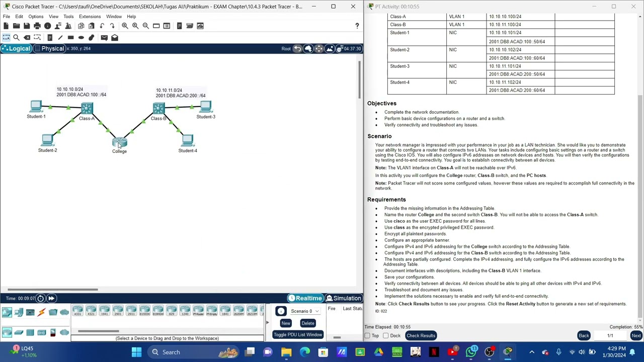Choose the Select tool in the second toolbar

pyautogui.click(x=6, y=38)
